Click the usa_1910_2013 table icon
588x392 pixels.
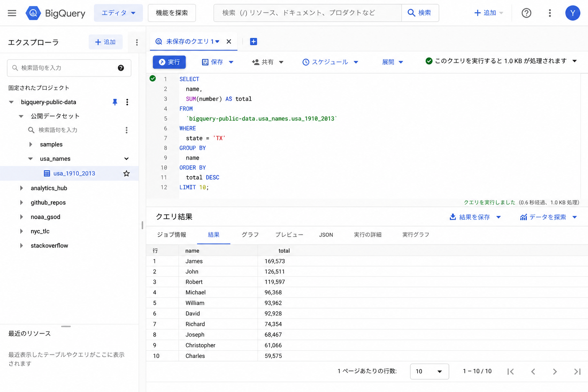pos(47,173)
